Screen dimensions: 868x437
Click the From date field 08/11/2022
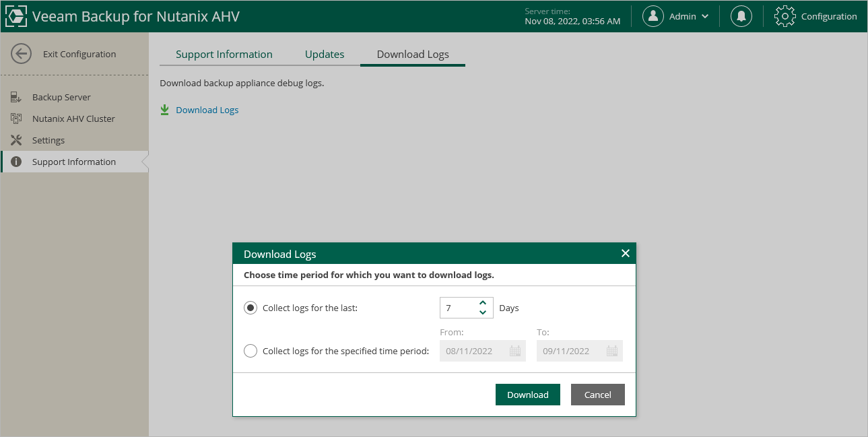click(483, 351)
